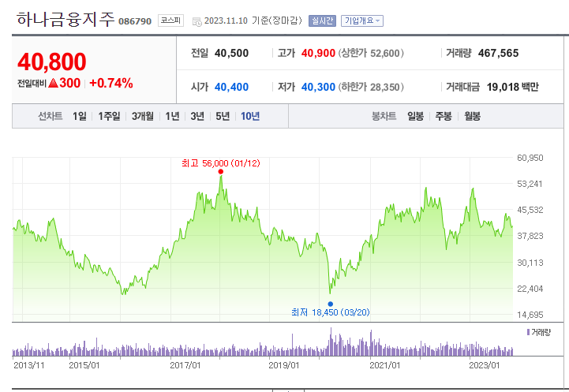The height and width of the screenshot is (392, 569).
Task: Click the 2015/01 x-axis label
Action: tap(84, 365)
